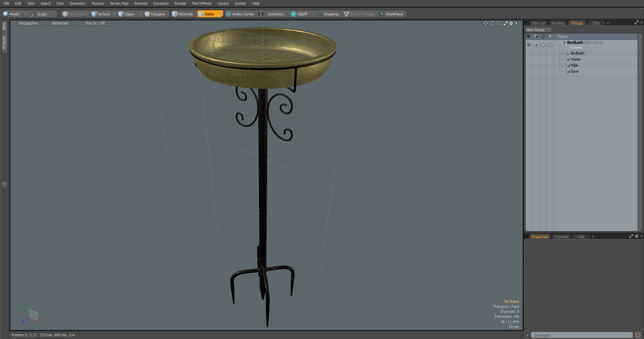Open the viewport settings gear
644x339 pixels.
click(511, 23)
